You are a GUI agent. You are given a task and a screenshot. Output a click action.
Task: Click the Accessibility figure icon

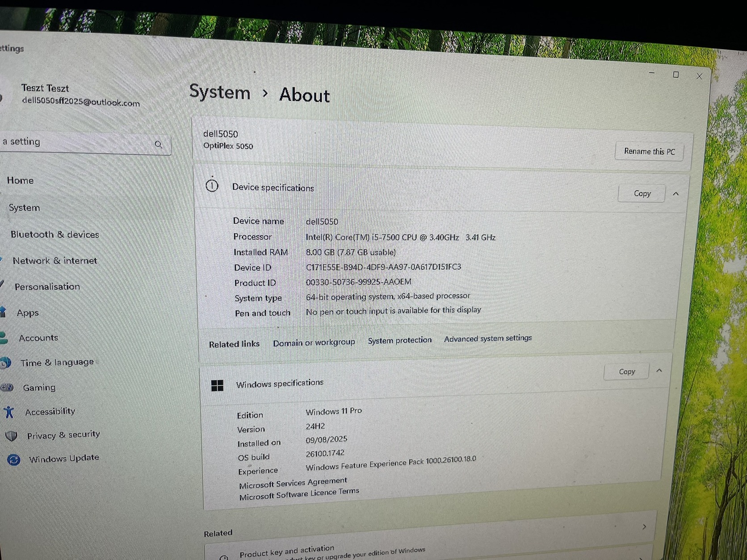click(x=9, y=412)
